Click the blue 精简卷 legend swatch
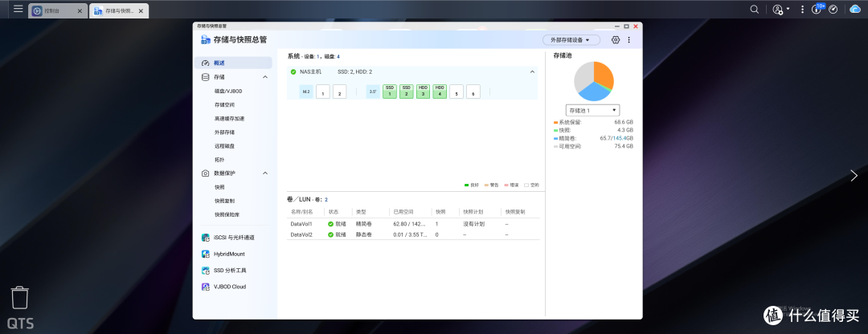868x334 pixels. click(x=555, y=138)
